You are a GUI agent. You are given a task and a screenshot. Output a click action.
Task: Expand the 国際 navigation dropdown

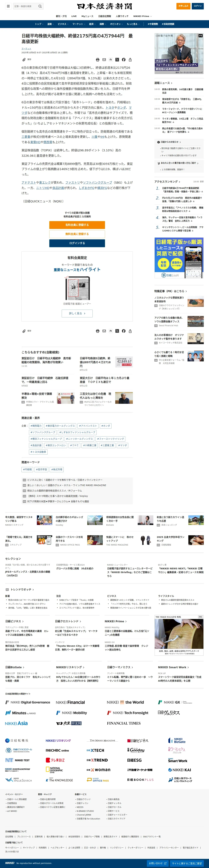103,24
